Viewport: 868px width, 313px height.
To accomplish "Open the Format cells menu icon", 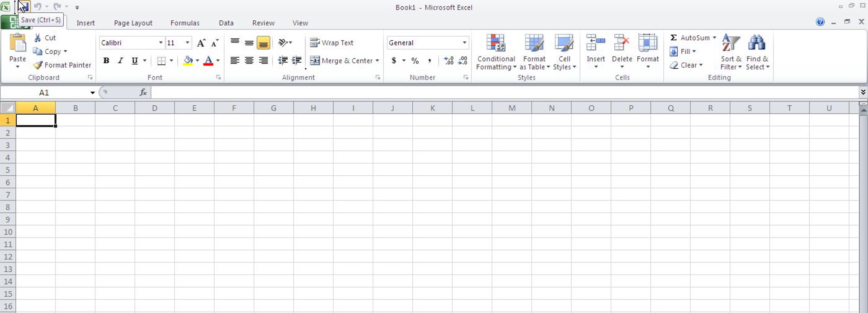I will (x=647, y=43).
